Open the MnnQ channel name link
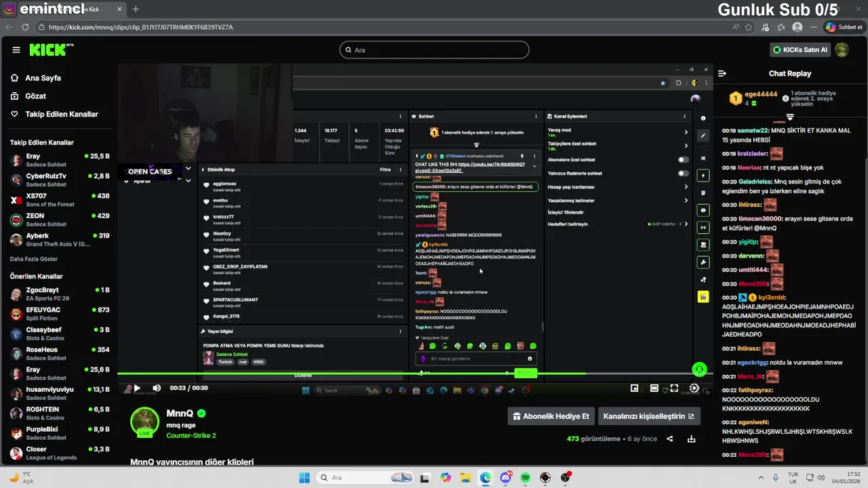The height and width of the screenshot is (488, 868). coord(180,413)
